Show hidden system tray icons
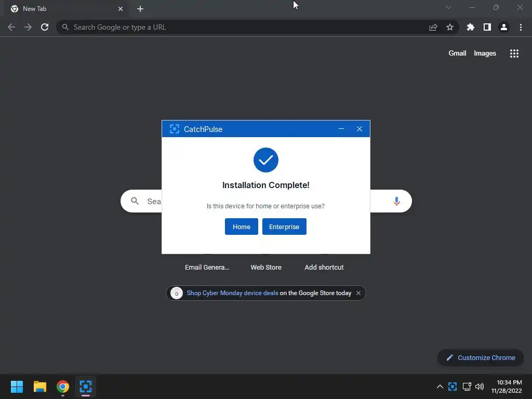The width and height of the screenshot is (532, 399). [440, 387]
